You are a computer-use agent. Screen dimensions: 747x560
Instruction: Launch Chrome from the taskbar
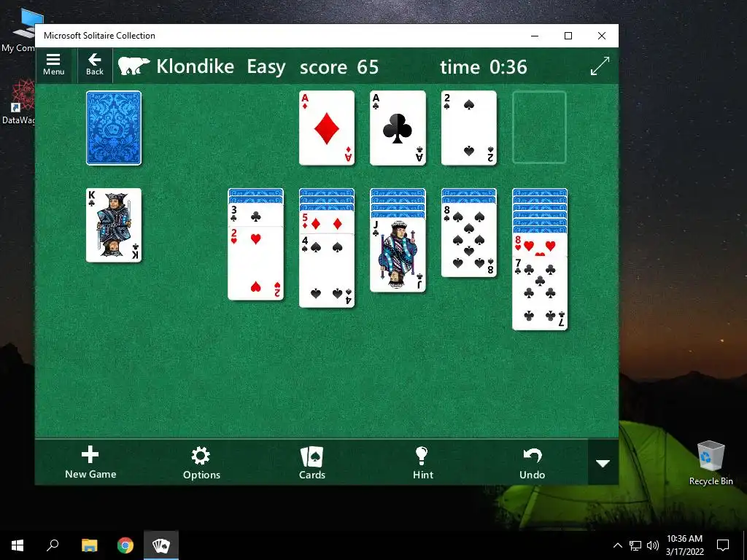point(125,545)
